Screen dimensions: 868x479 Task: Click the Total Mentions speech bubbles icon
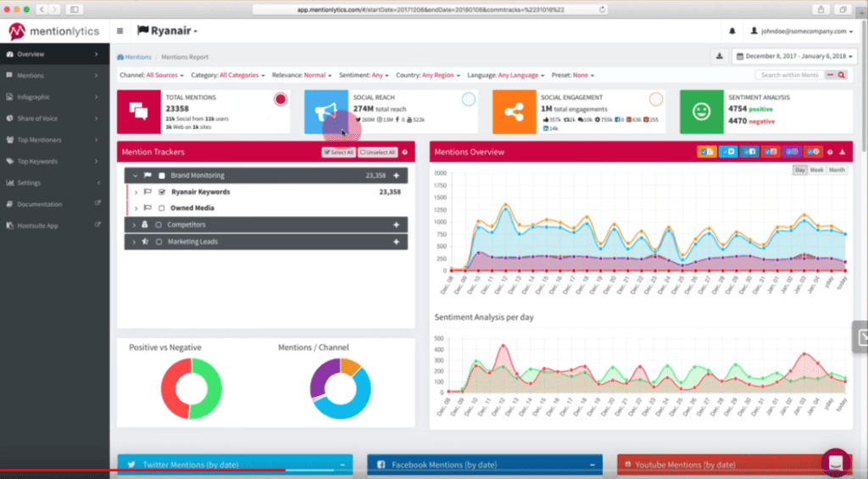point(138,112)
